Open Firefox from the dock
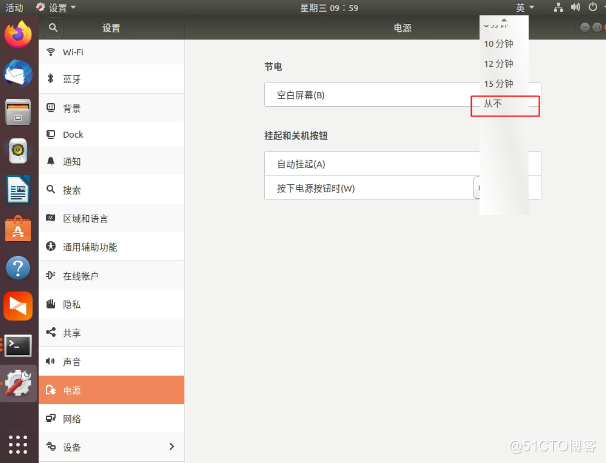This screenshot has width=606, height=463. [x=18, y=35]
